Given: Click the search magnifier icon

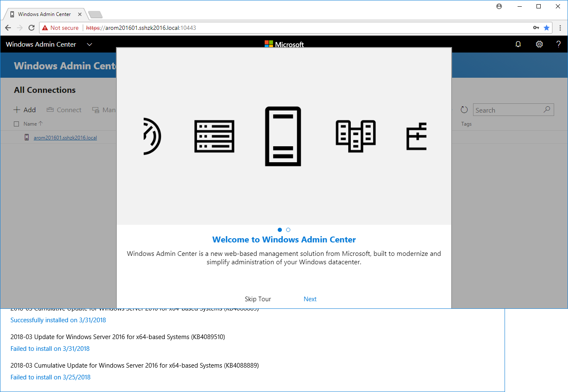Looking at the screenshot, I should 547,110.
